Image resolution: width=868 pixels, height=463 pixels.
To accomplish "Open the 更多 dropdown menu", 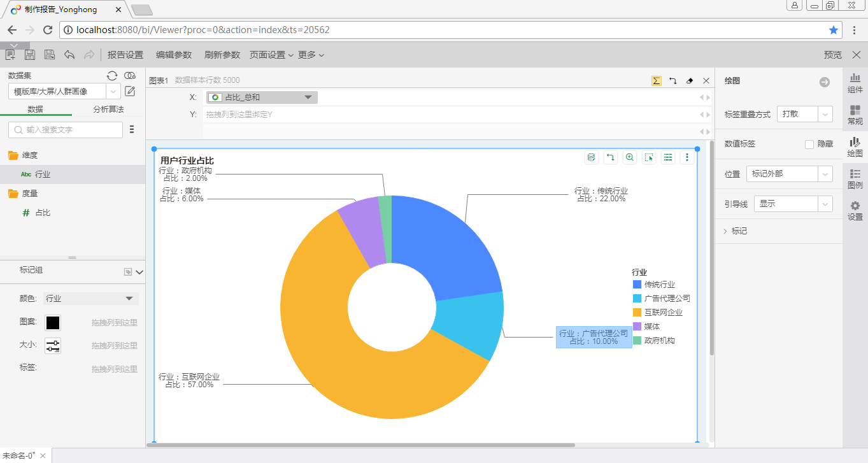I will coord(311,55).
